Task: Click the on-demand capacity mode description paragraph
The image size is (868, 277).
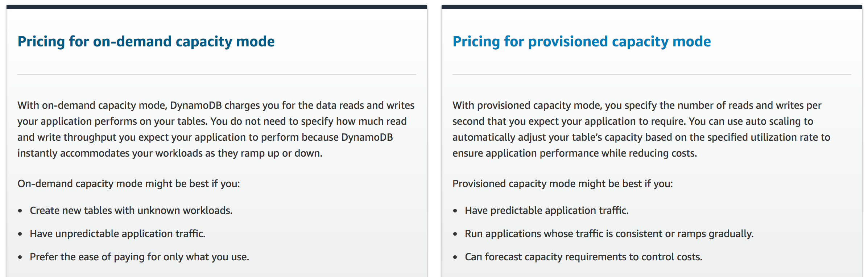Action: (x=216, y=129)
